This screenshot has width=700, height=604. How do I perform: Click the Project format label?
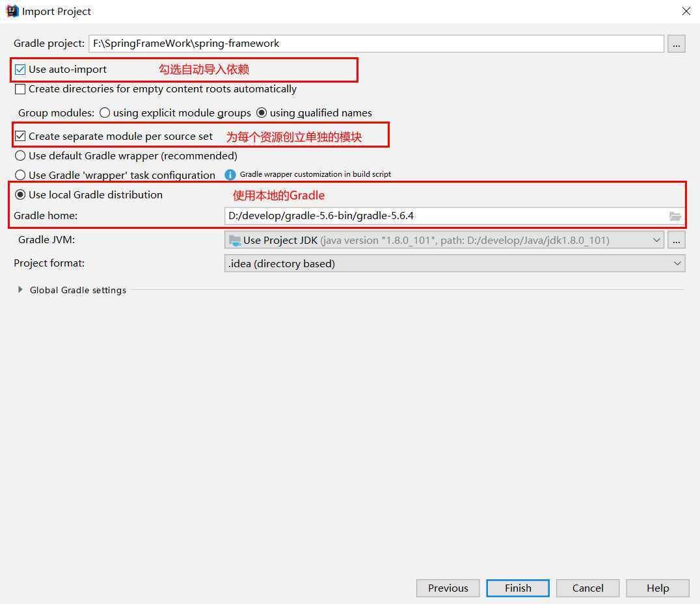[49, 263]
